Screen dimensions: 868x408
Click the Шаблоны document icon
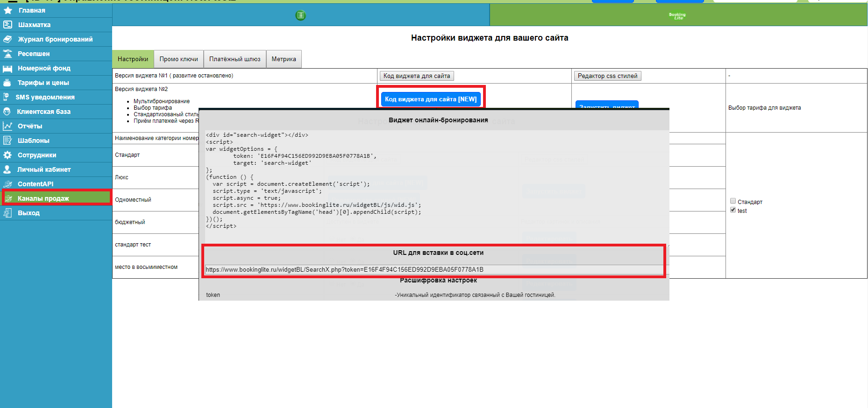(7, 141)
